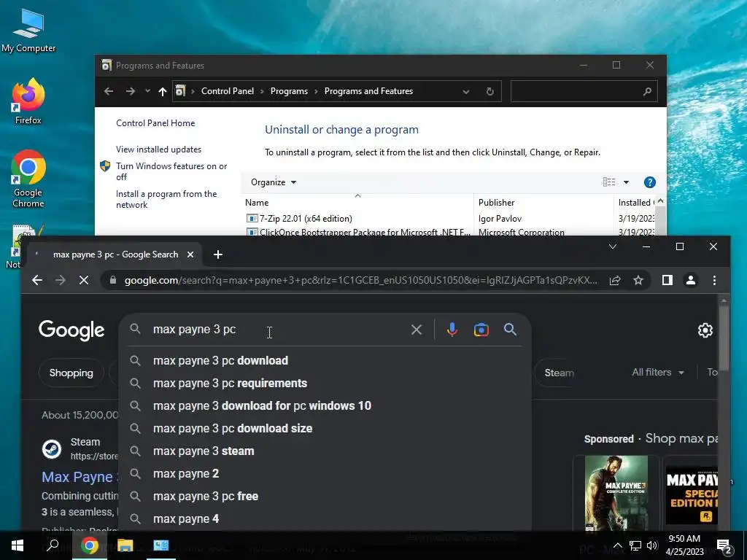Image resolution: width=747 pixels, height=560 pixels.
Task: Start voice search with microphone
Action: click(x=452, y=330)
